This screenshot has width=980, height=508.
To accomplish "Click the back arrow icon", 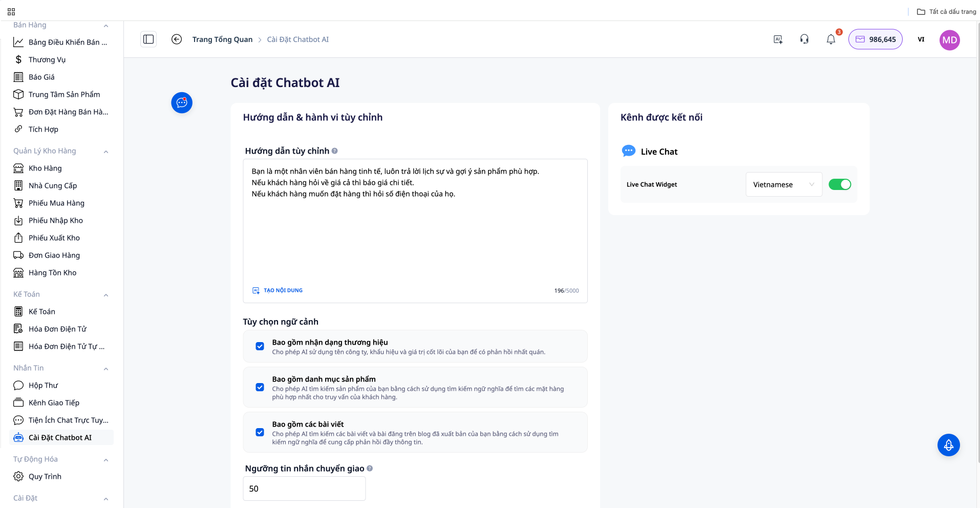I will tap(177, 39).
